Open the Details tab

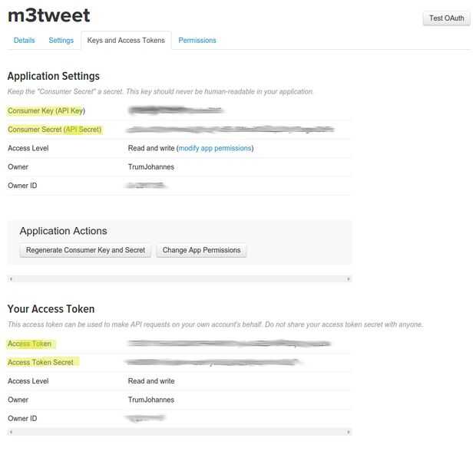(x=24, y=40)
